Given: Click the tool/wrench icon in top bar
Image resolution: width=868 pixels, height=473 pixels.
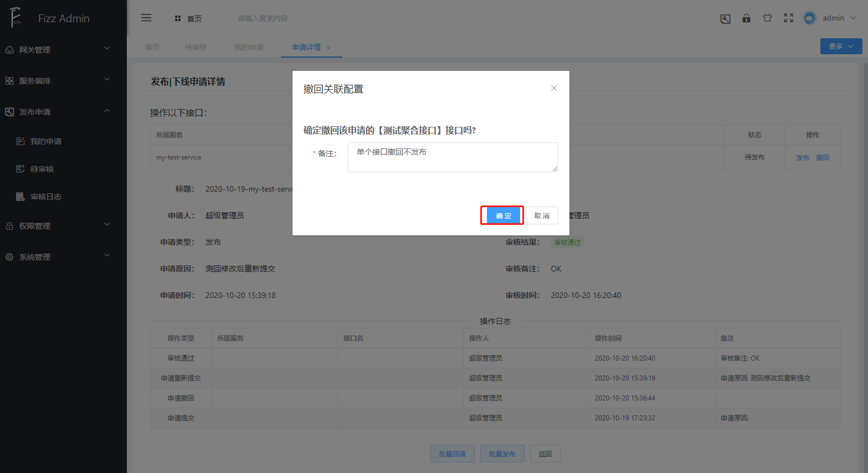Looking at the screenshot, I should click(725, 18).
